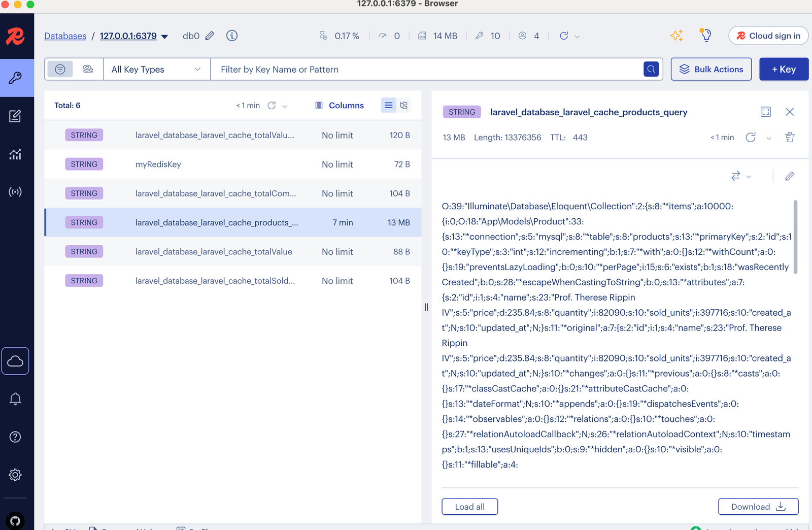This screenshot has width=812, height=530.
Task: Select the laravel_cache_totalValue 88 B row
Action: pyautogui.click(x=233, y=252)
